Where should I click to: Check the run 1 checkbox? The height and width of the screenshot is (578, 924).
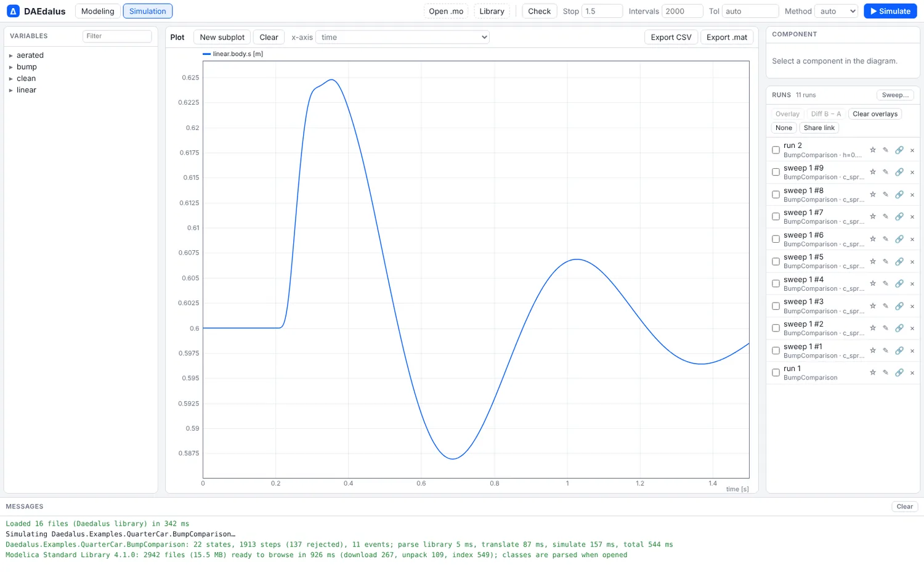[776, 372]
